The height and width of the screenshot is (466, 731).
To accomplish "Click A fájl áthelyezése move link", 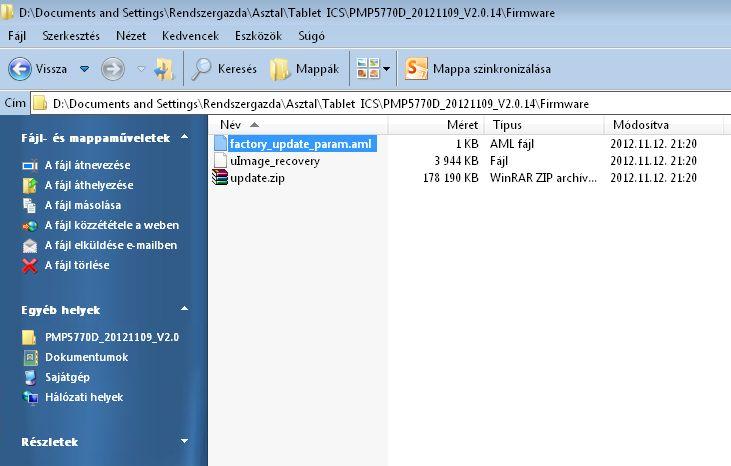I will (x=89, y=185).
